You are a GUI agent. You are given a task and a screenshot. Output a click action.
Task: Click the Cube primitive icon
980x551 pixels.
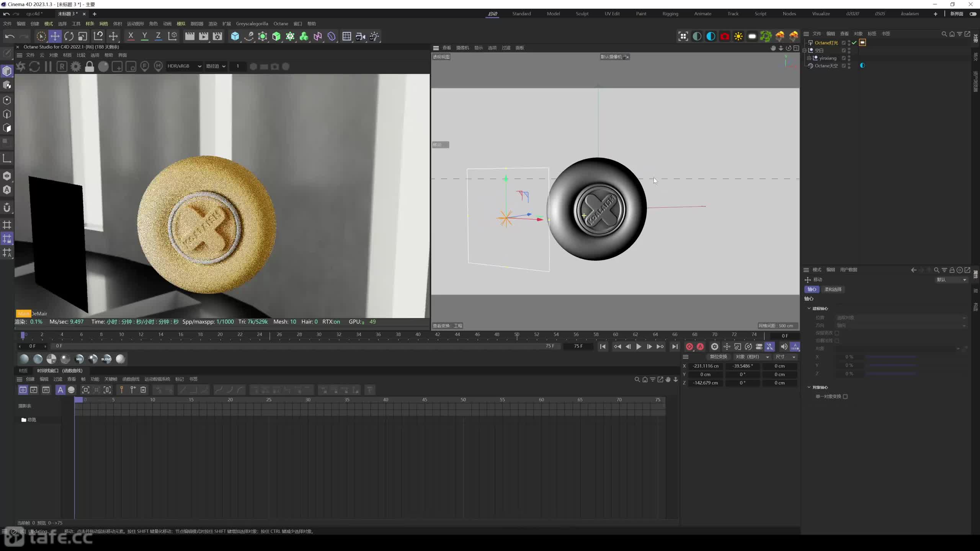[x=235, y=36]
